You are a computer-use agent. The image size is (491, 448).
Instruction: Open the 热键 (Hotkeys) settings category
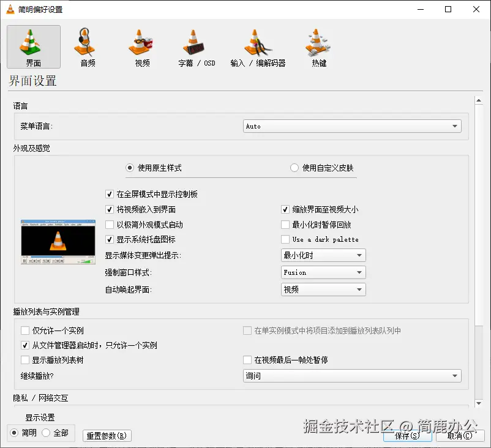pos(319,47)
